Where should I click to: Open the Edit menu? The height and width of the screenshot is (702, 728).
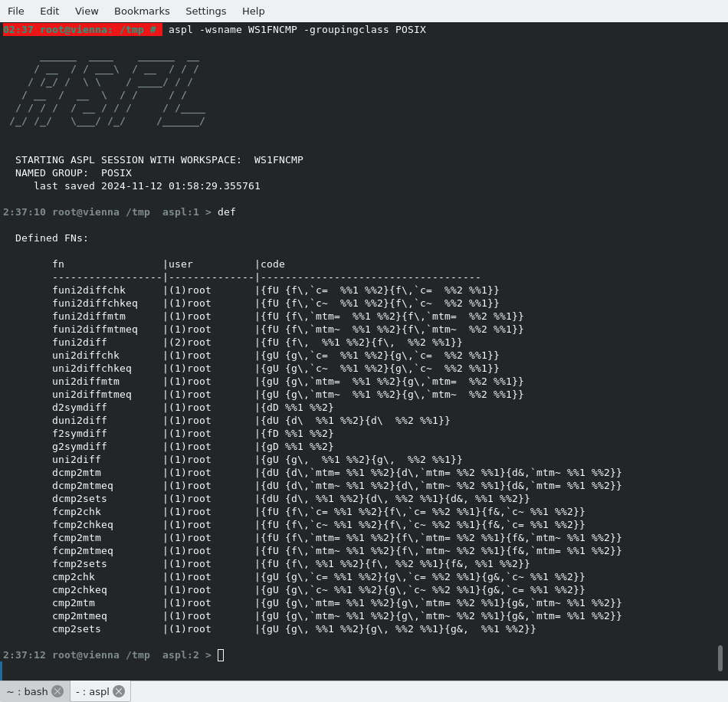(49, 11)
